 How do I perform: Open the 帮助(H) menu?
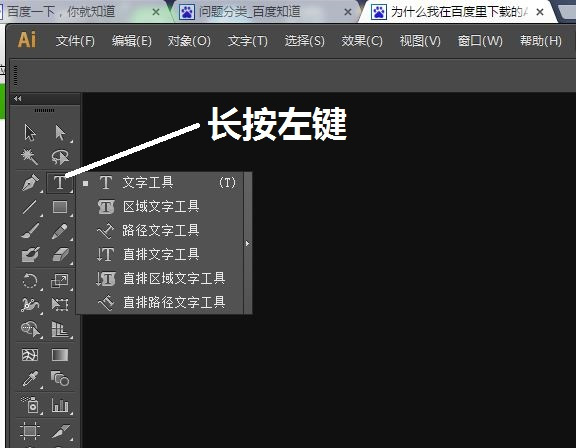[541, 41]
